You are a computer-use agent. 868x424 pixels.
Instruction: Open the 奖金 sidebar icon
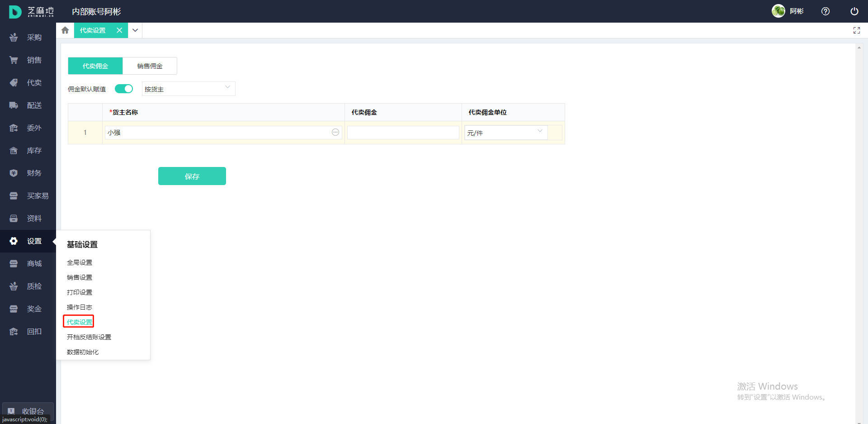[14, 309]
